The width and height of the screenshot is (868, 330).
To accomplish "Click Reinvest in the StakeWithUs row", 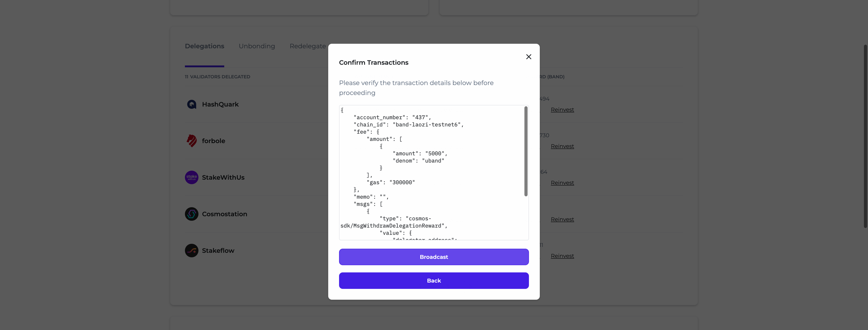I will (x=562, y=183).
